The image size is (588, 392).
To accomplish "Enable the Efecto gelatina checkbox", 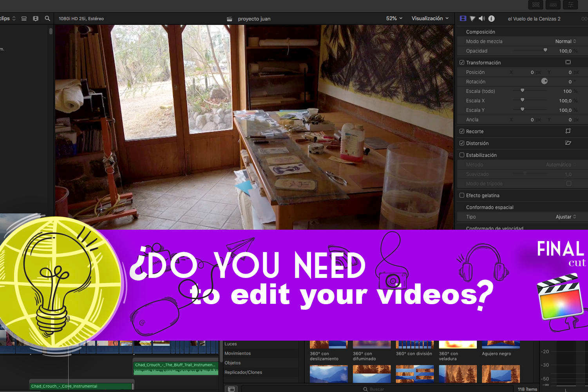I will pyautogui.click(x=462, y=195).
